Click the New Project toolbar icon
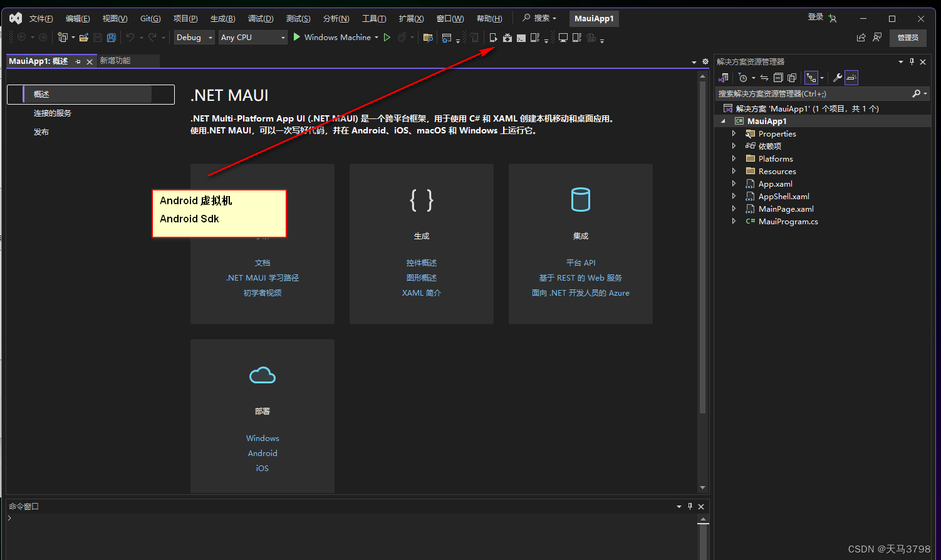 click(63, 38)
